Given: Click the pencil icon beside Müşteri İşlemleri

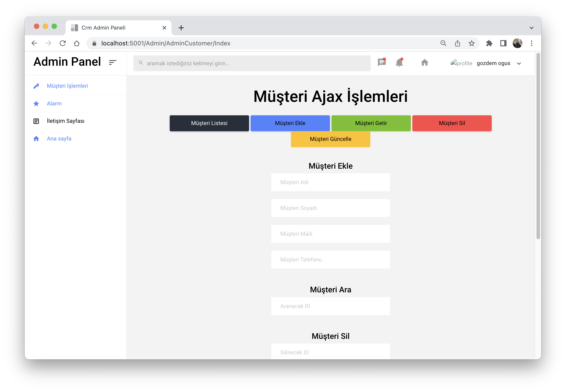Looking at the screenshot, I should [36, 86].
